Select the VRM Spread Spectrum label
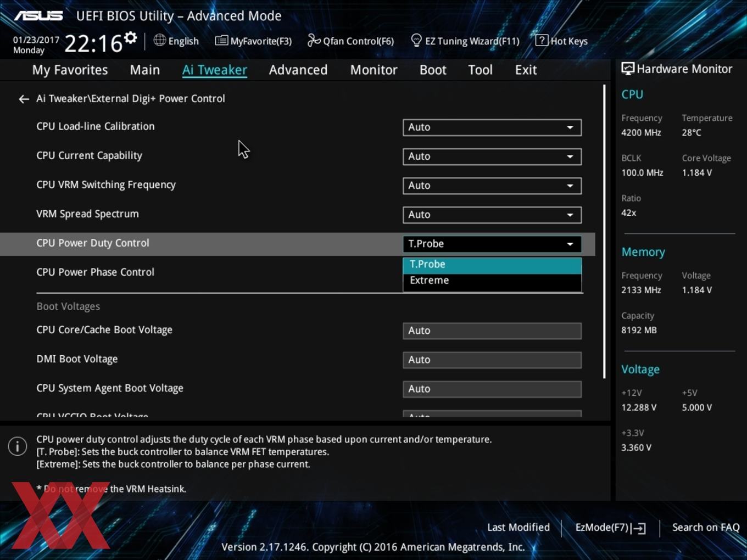This screenshot has width=747, height=560. [87, 214]
